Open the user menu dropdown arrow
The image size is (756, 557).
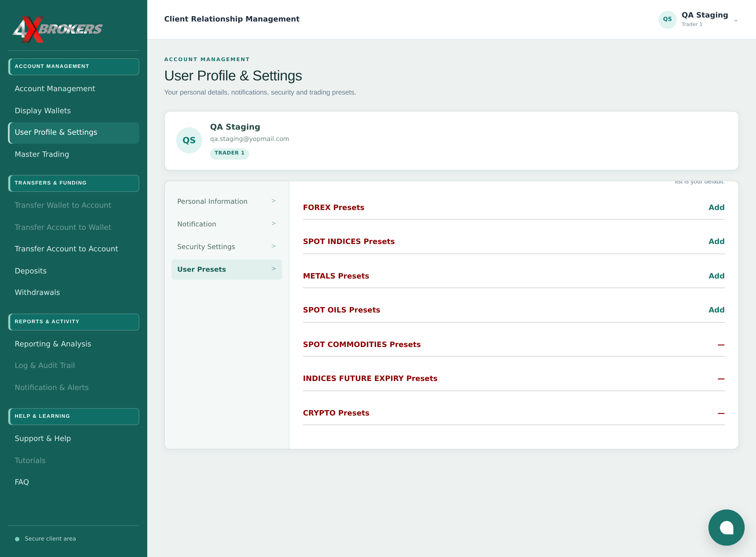pyautogui.click(x=736, y=21)
